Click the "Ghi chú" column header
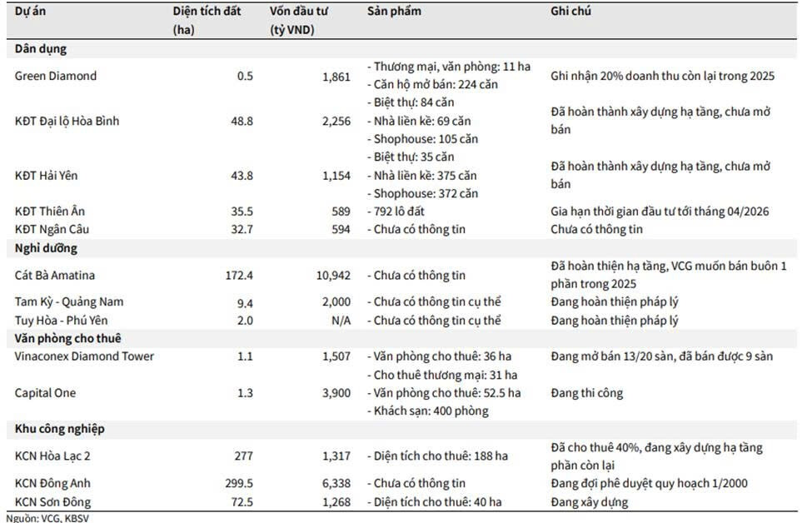 571,12
